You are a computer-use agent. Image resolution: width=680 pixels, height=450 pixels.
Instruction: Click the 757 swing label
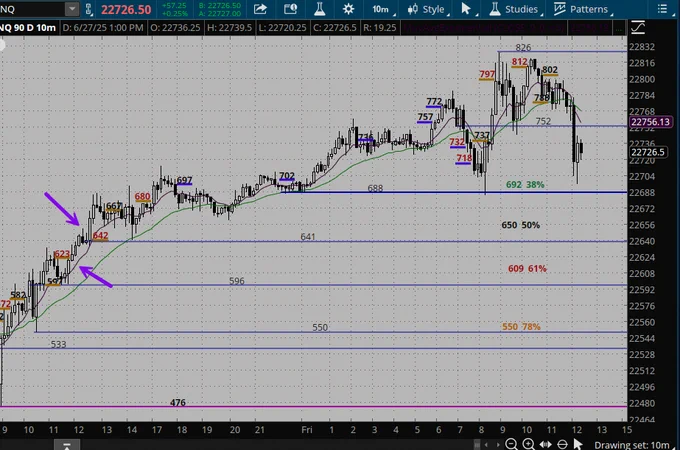point(425,117)
